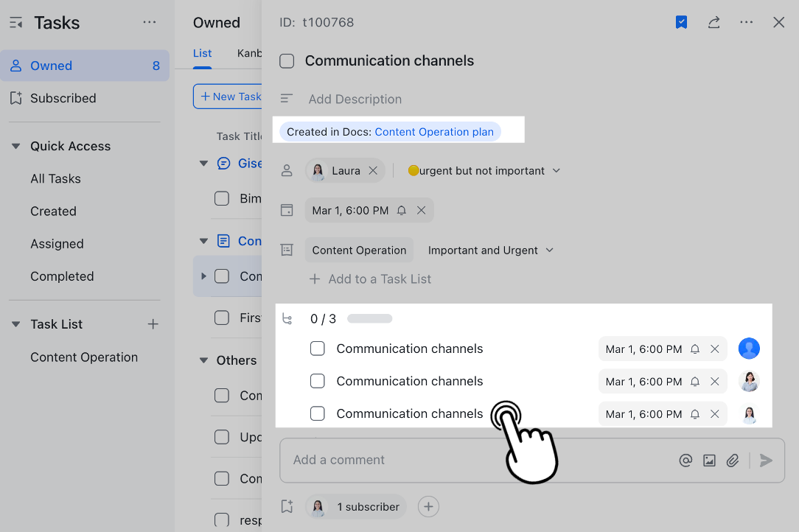Click the 0/3 subtask progress bar
The height and width of the screenshot is (532, 799).
point(369,318)
